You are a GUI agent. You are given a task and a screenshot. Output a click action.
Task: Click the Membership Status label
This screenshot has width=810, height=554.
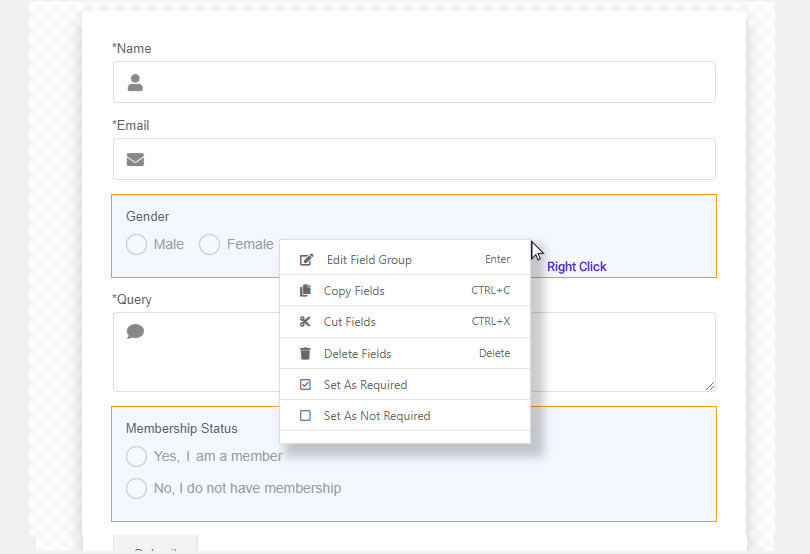click(x=182, y=428)
